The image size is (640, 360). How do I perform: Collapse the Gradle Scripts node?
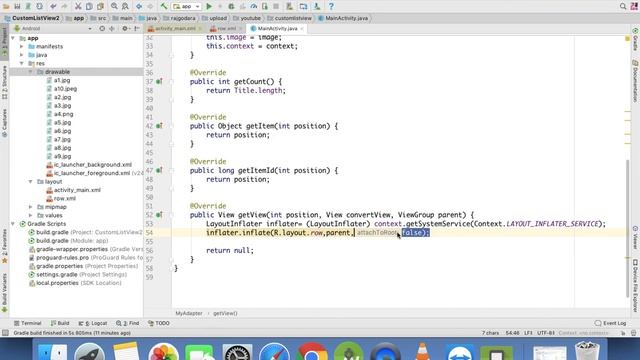click(x=13, y=224)
